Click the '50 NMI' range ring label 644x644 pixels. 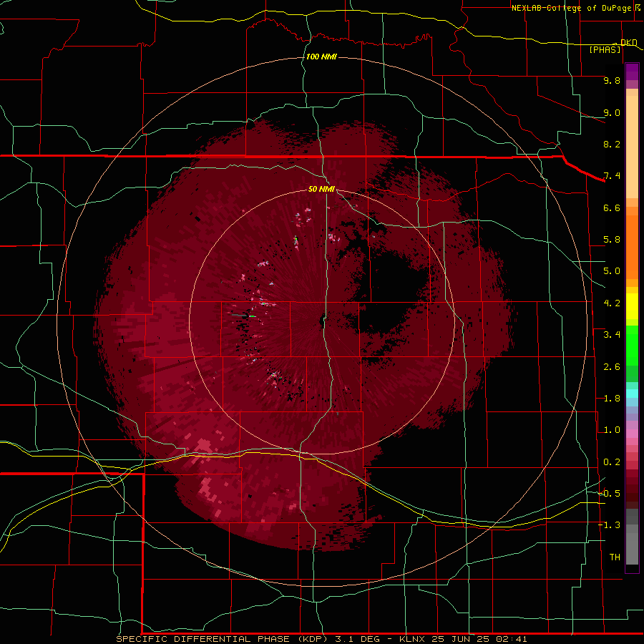coord(321,189)
